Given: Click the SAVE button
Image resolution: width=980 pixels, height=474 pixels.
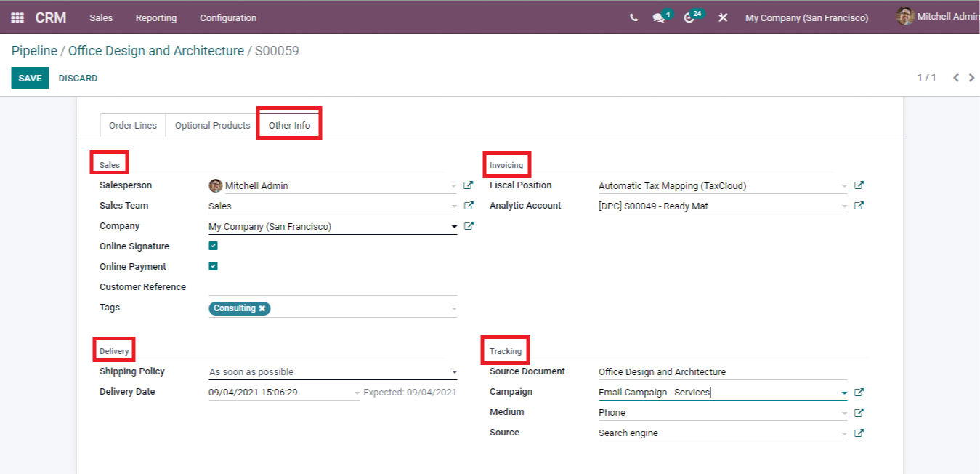Looking at the screenshot, I should [x=30, y=78].
